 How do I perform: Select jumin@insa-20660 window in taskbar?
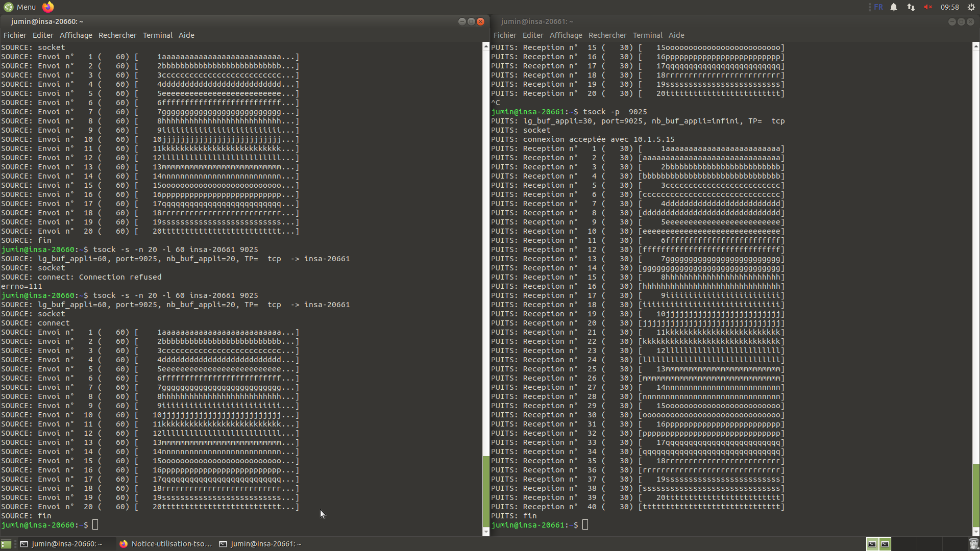66,544
